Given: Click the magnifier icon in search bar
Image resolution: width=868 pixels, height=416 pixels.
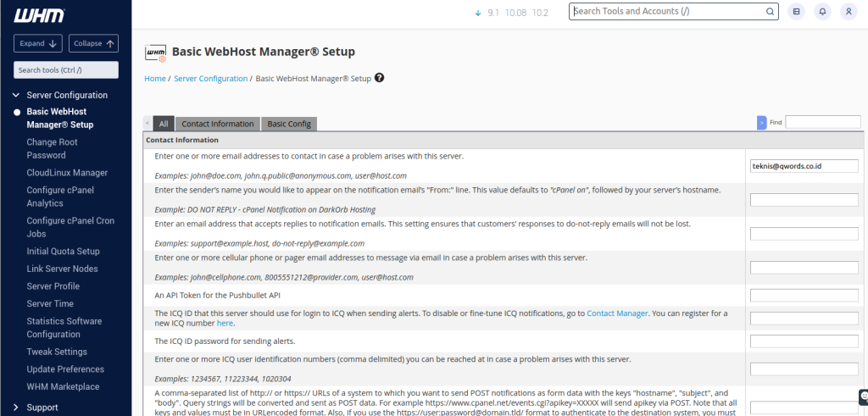Looking at the screenshot, I should click(x=770, y=12).
